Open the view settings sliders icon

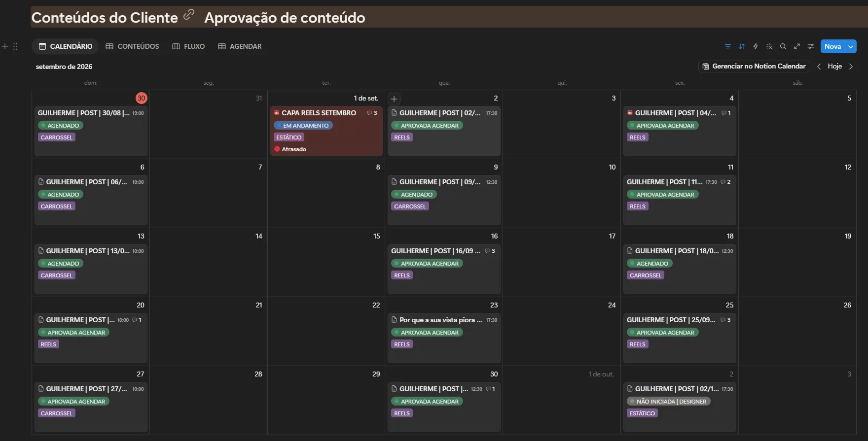point(811,46)
